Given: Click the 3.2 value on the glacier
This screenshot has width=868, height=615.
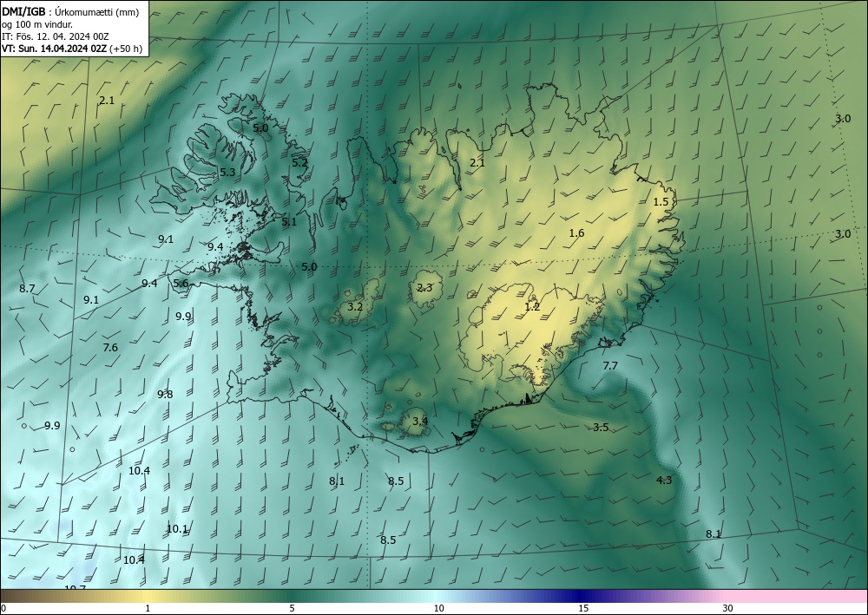Looking at the screenshot, I should (355, 306).
